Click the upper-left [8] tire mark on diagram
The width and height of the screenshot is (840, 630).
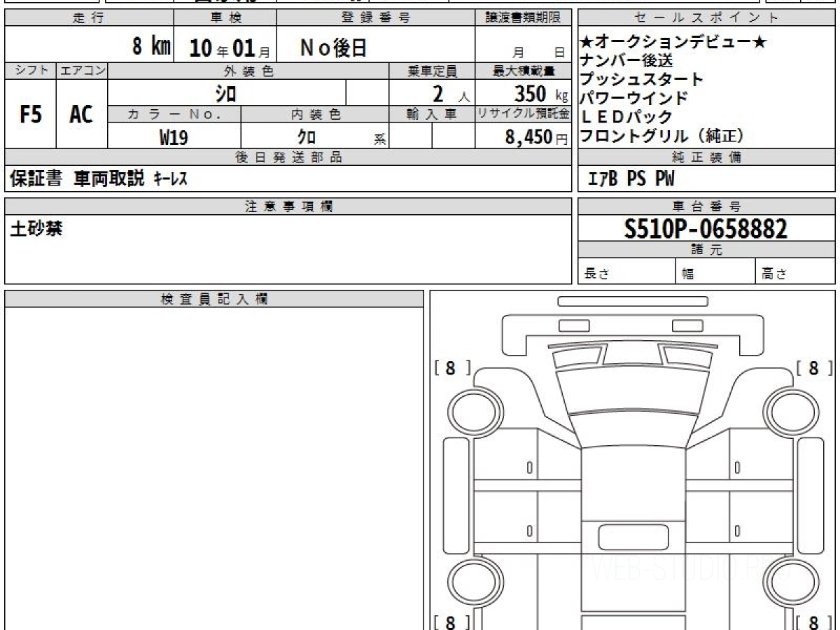[451, 368]
